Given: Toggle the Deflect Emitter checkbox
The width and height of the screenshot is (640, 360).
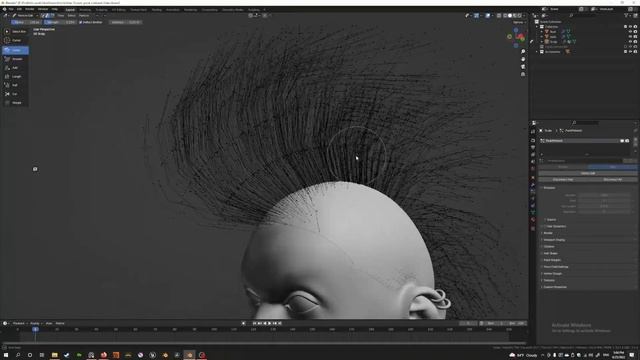Looking at the screenshot, I should click(x=80, y=22).
